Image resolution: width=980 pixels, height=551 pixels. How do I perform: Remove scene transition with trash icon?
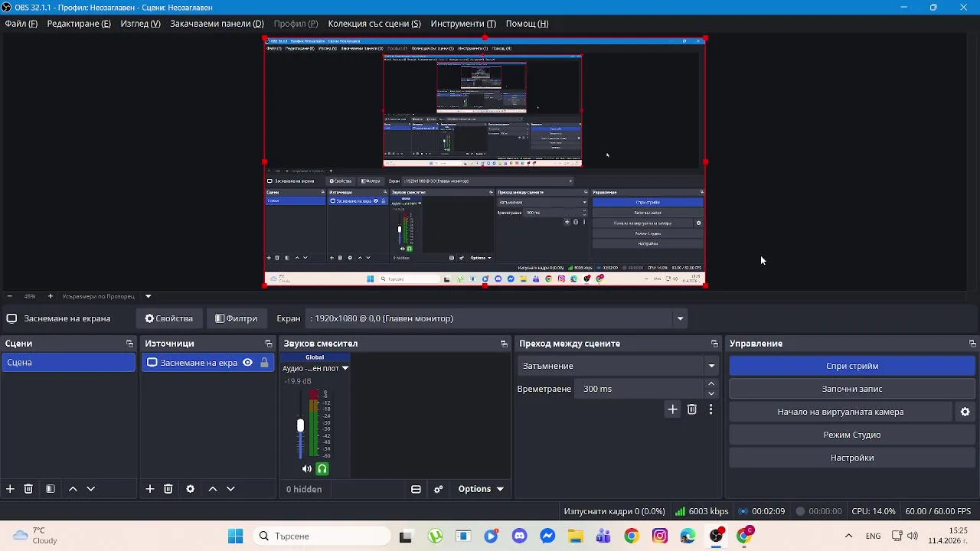coord(692,409)
